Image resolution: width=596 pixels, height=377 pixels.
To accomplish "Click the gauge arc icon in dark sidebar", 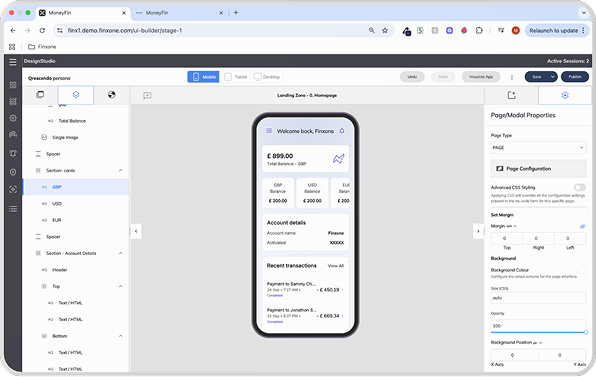I will pos(13,135).
